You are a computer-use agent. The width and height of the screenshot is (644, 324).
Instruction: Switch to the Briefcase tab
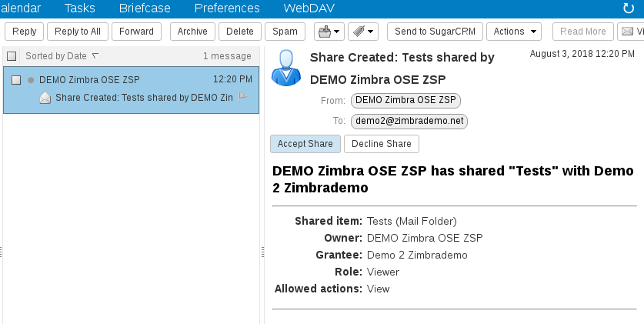145,8
